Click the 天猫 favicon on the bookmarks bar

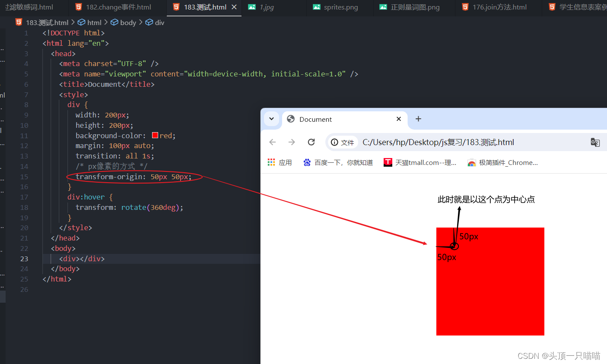[x=388, y=162]
